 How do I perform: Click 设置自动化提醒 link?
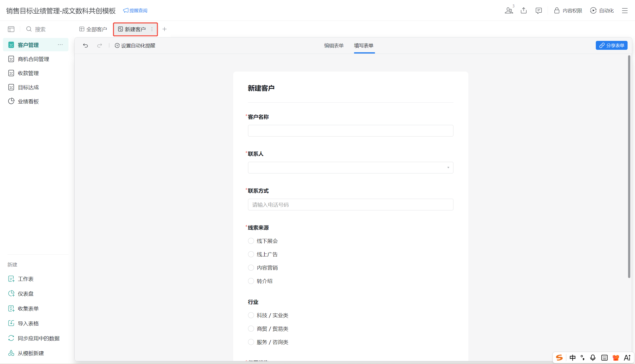pos(135,46)
